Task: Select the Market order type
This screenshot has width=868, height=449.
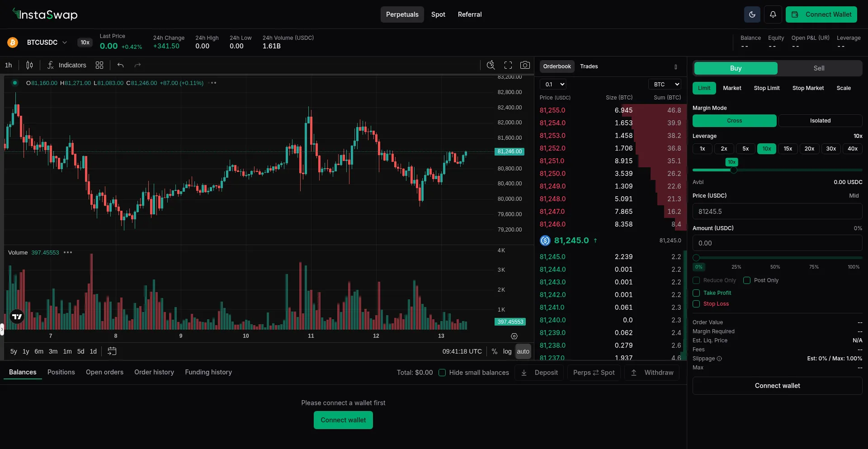Action: point(732,88)
